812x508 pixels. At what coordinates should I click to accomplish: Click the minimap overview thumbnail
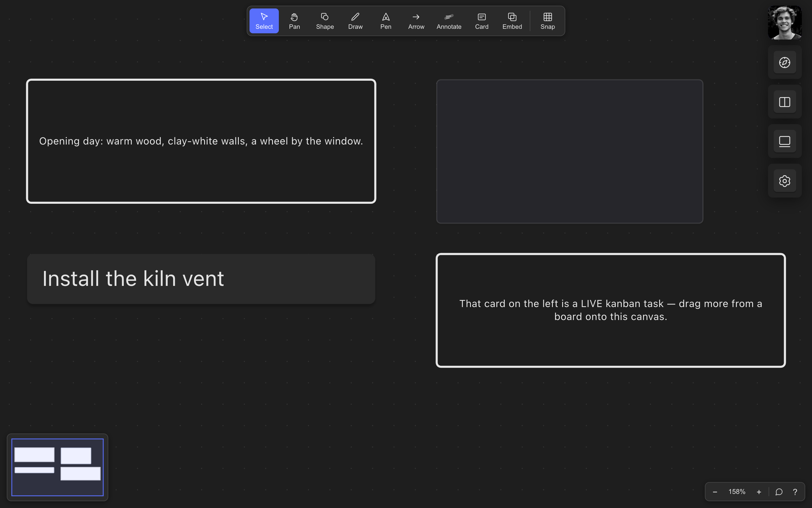58,467
